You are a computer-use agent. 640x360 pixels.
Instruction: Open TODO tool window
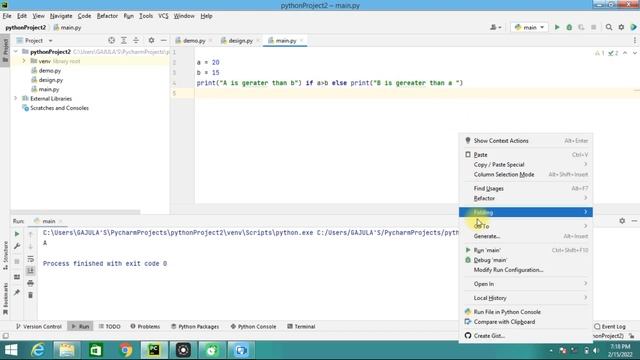tap(109, 327)
